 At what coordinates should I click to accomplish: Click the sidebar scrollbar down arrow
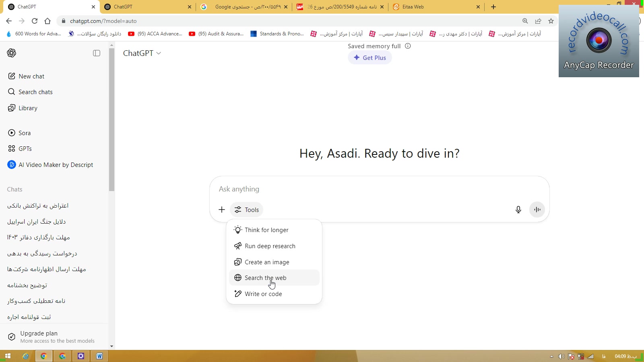point(111,346)
